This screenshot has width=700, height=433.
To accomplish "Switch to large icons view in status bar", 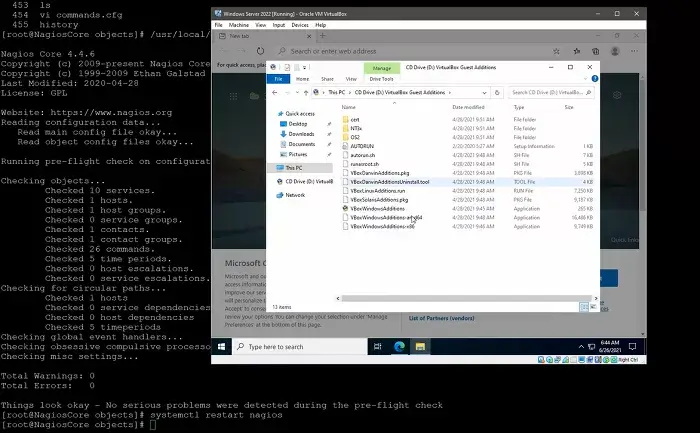I will click(x=593, y=307).
